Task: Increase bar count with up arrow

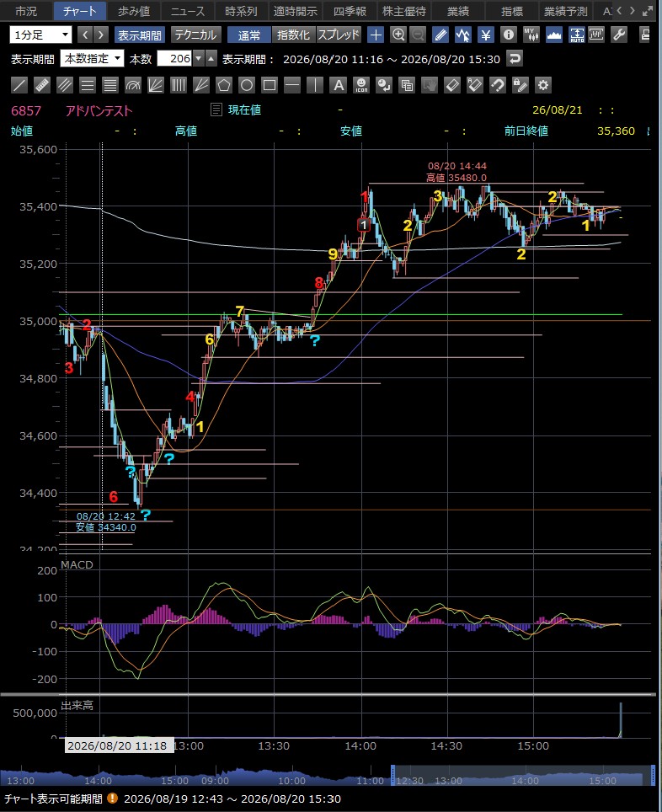Action: tap(211, 58)
